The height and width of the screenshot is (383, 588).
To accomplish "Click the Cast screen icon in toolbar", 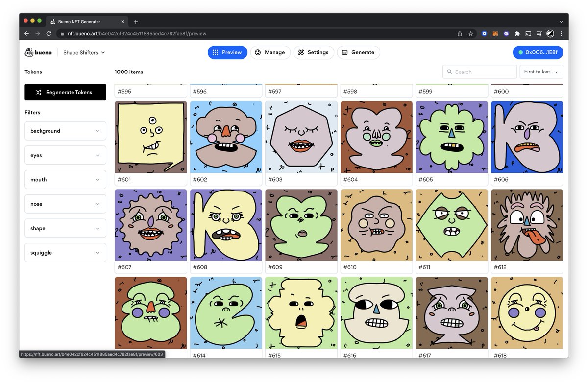I will [x=528, y=34].
